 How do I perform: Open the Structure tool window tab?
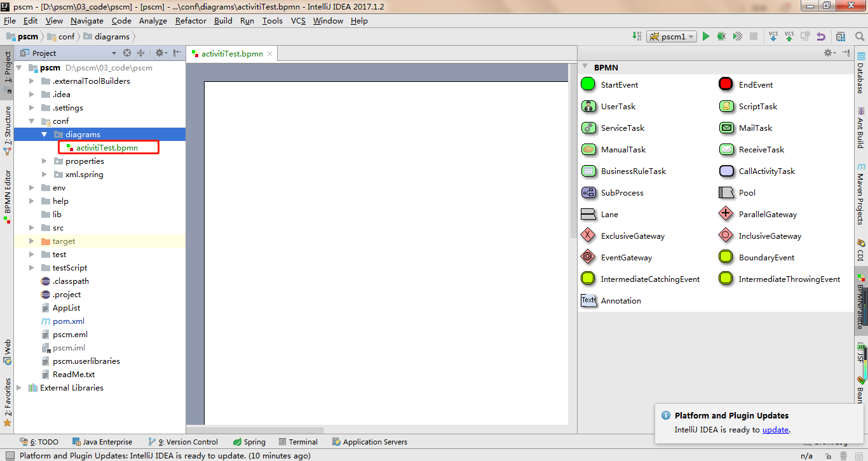(7, 131)
